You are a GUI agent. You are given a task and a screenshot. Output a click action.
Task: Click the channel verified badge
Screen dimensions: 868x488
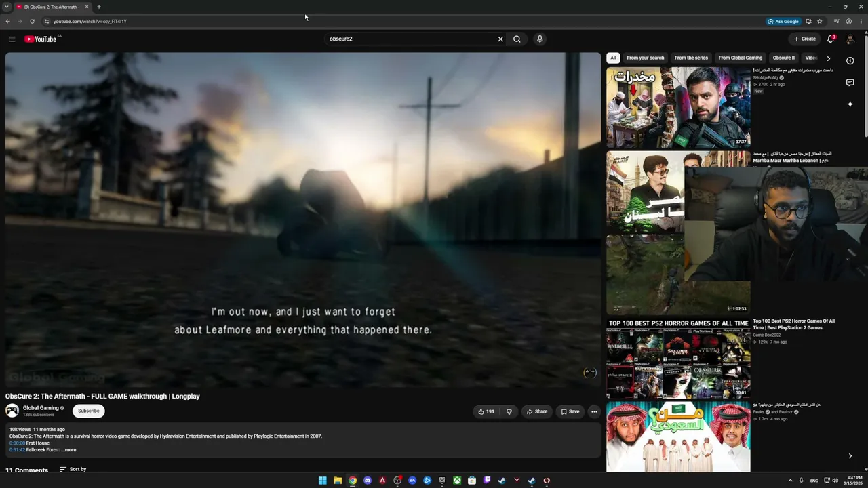tap(62, 408)
